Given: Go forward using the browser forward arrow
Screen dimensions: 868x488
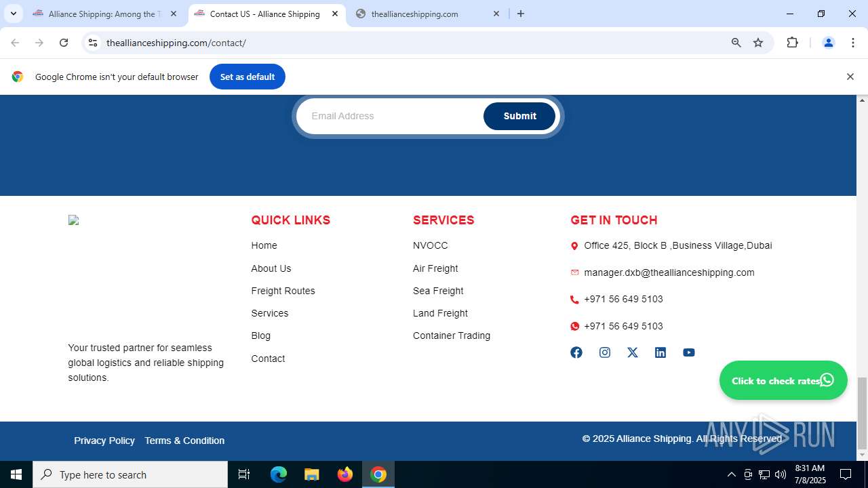Looking at the screenshot, I should 39,43.
